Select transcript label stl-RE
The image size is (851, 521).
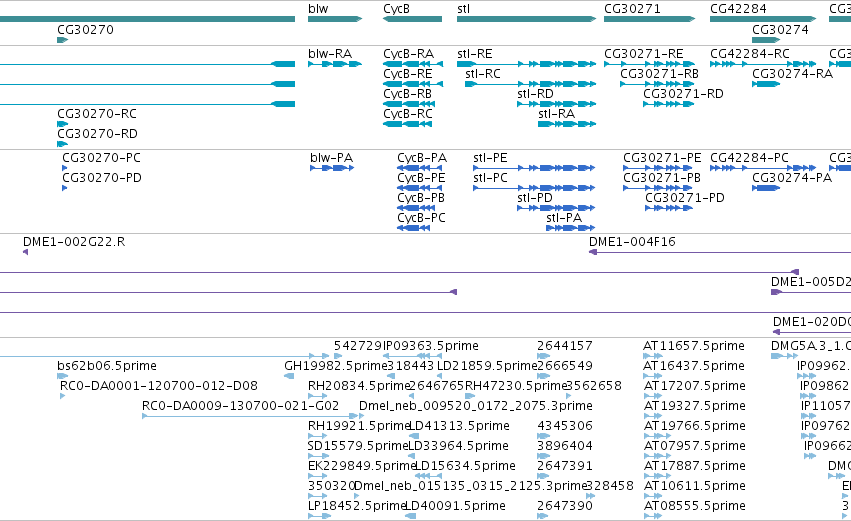tap(475, 54)
